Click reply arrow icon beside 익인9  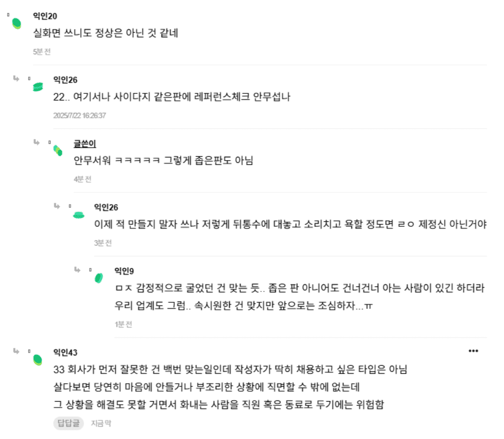click(x=77, y=269)
